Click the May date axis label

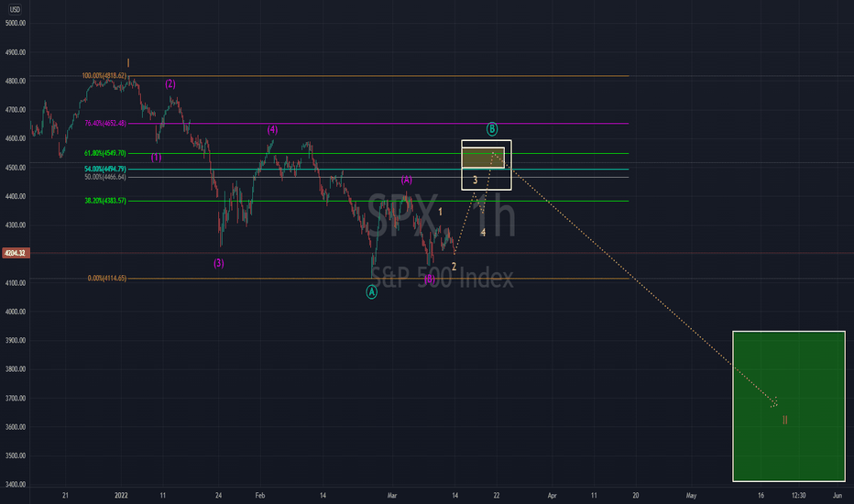(691, 495)
